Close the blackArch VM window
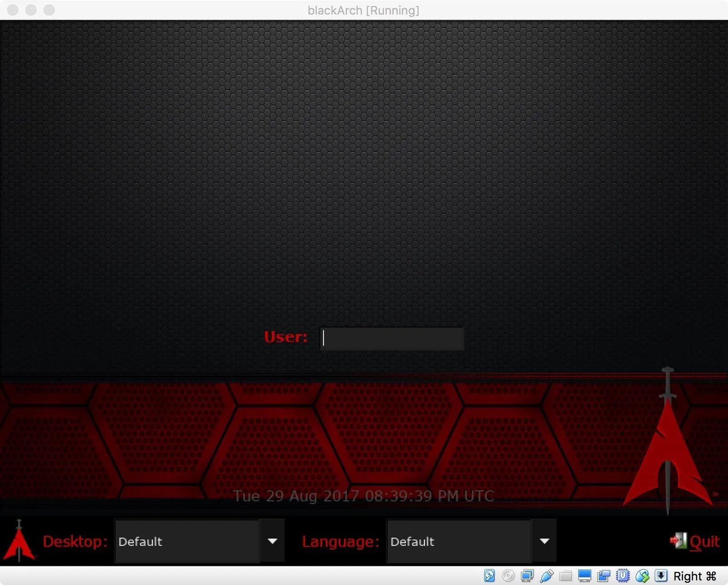This screenshot has height=585, width=728. click(13, 10)
